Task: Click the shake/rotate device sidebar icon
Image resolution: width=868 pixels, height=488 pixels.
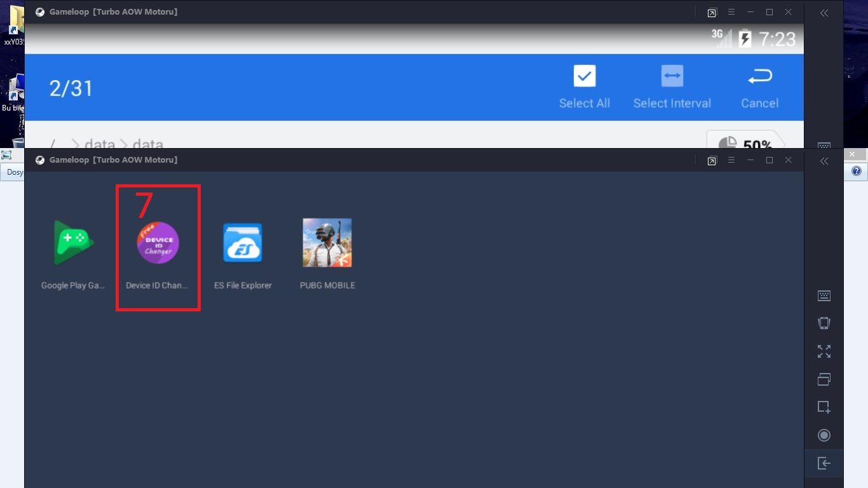Action: tap(824, 323)
